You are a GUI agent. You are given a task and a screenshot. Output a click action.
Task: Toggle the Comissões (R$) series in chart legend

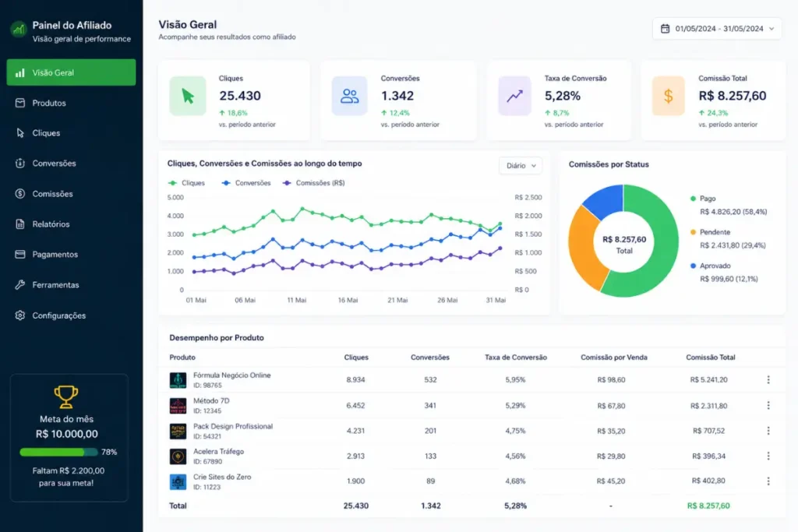tap(313, 183)
